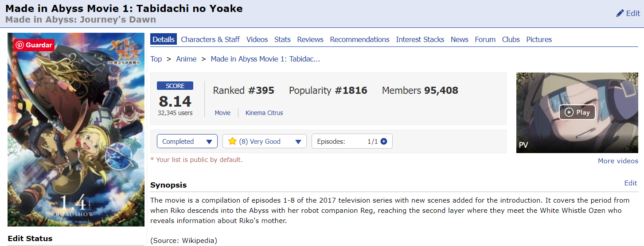Open the Clubs tab
This screenshot has width=644, height=246.
click(x=511, y=39)
